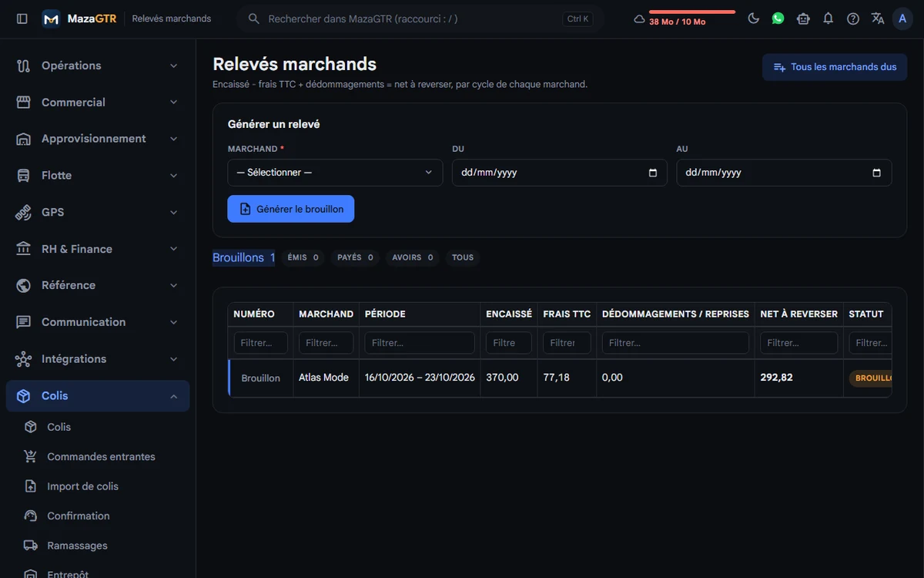This screenshot has width=924, height=578.
Task: Toggle the sidebar panel collapse button
Action: 22,18
